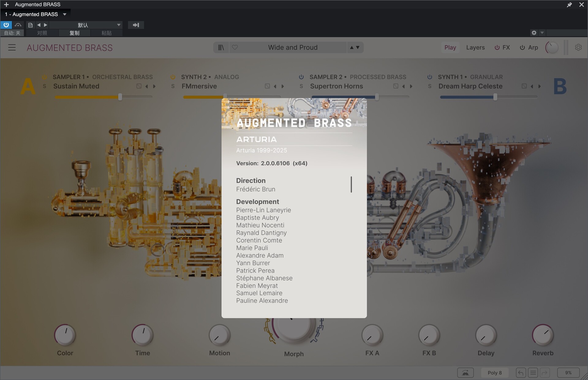Click the redo arrow icon
Viewport: 588px width, 380px height.
click(545, 373)
